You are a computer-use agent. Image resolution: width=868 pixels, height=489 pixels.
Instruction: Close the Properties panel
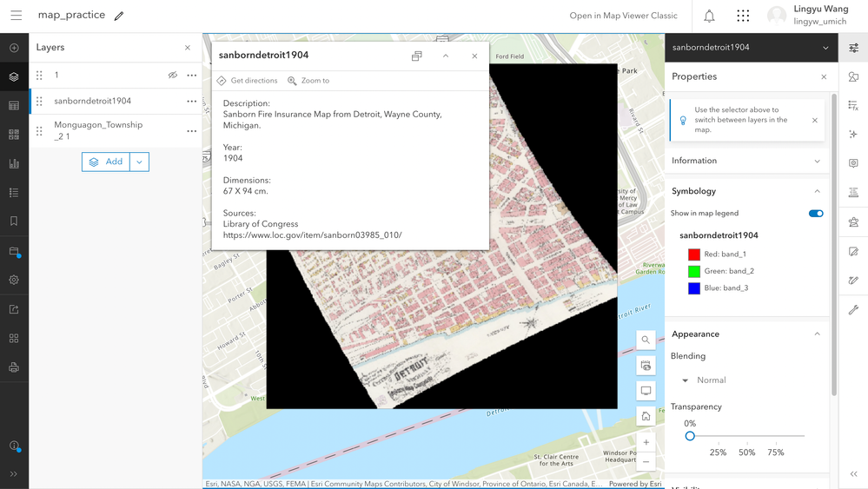(x=824, y=77)
